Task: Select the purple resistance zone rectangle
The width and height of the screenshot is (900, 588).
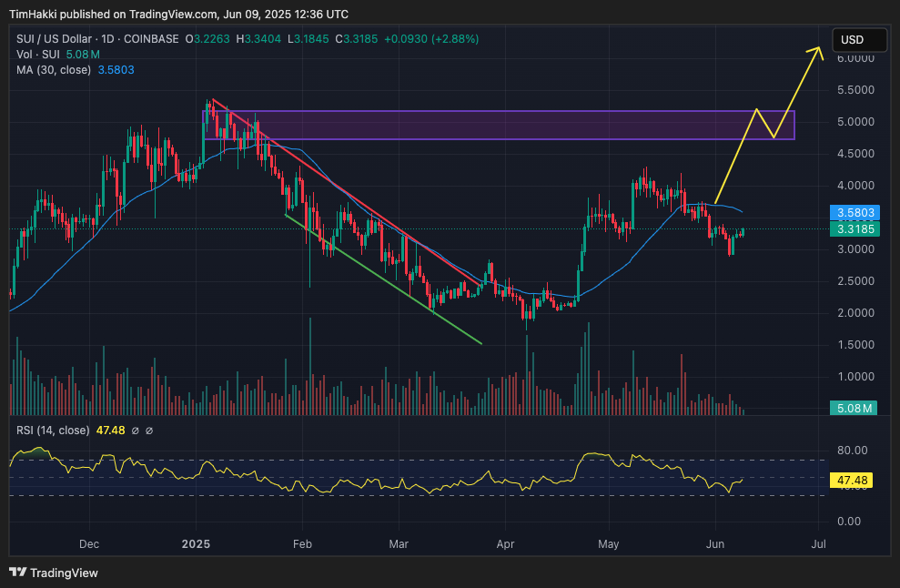Action: point(498,125)
